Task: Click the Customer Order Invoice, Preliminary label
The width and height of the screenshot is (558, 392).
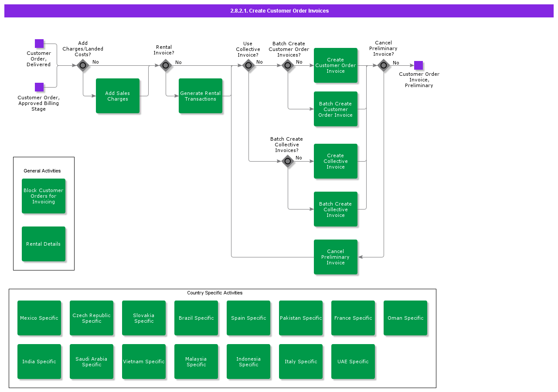Action: pos(419,80)
